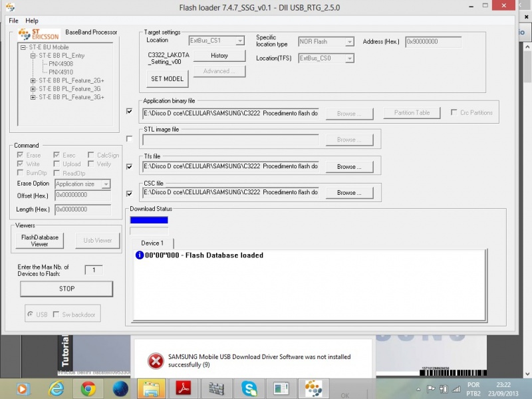Enable the STL image file checkbox
The image size is (532, 399).
coord(129,139)
